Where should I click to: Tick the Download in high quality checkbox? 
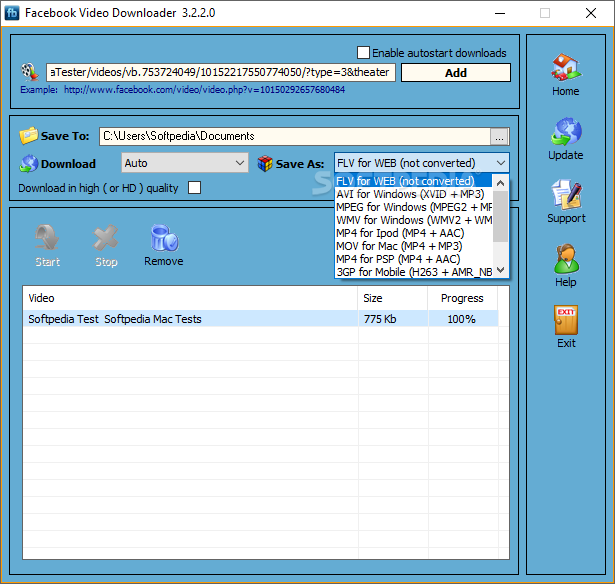click(x=194, y=188)
